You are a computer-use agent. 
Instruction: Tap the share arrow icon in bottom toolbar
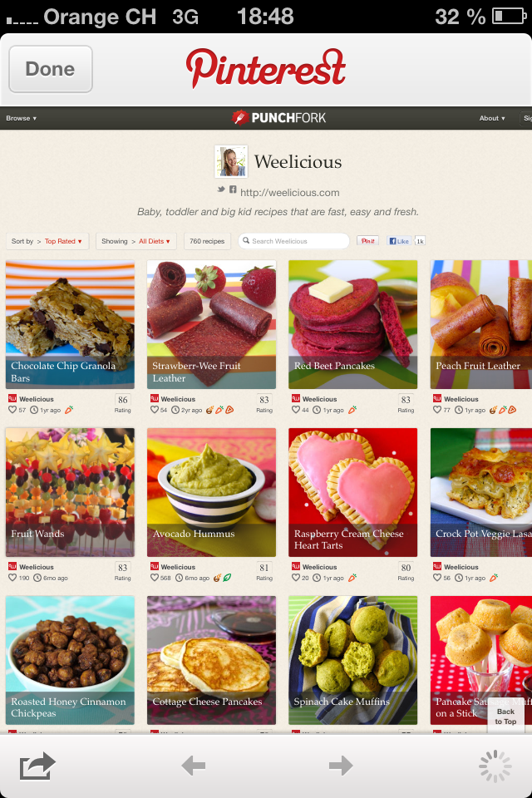pos(37,765)
